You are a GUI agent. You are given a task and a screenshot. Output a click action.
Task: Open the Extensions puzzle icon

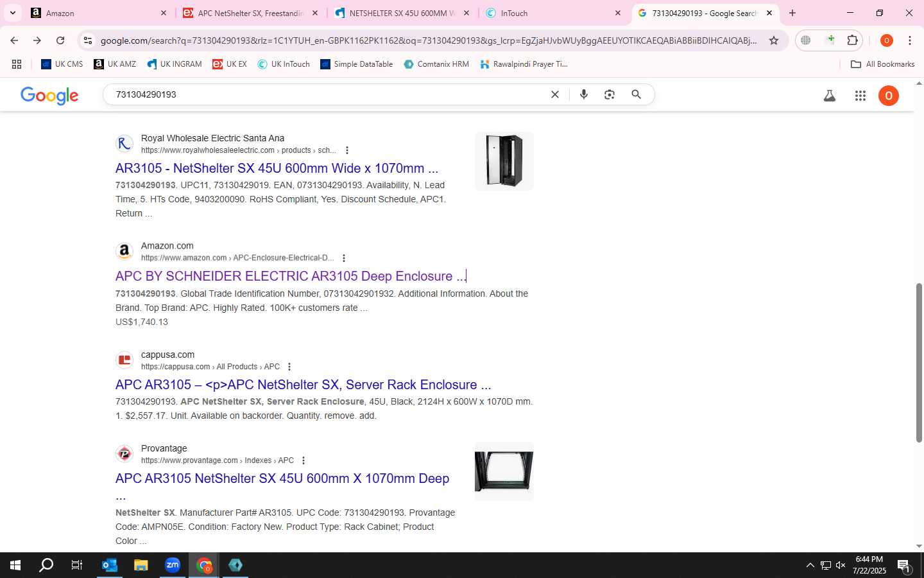tap(852, 40)
